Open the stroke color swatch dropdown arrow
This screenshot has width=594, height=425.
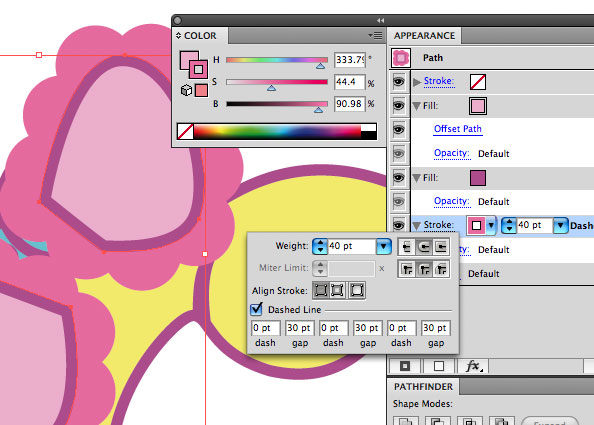point(491,225)
